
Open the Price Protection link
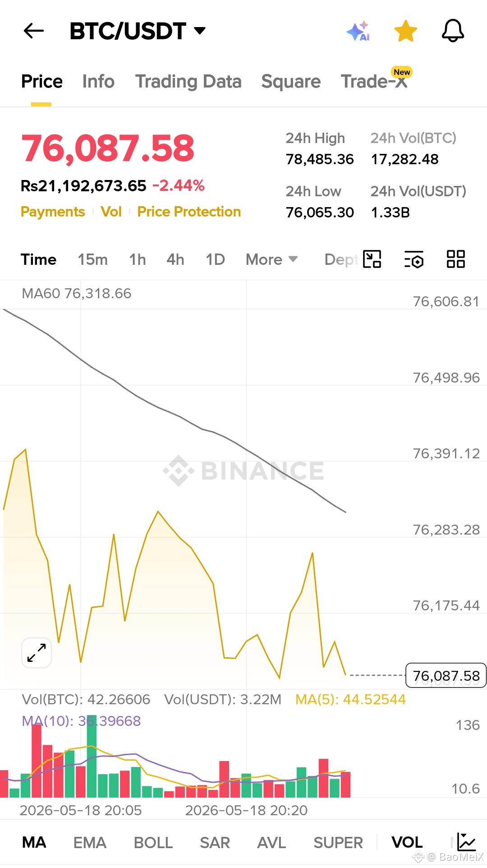point(189,212)
